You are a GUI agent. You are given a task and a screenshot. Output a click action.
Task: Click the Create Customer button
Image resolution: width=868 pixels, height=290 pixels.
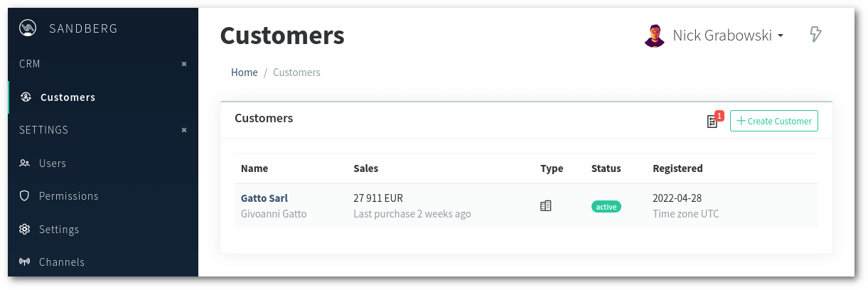coord(774,121)
